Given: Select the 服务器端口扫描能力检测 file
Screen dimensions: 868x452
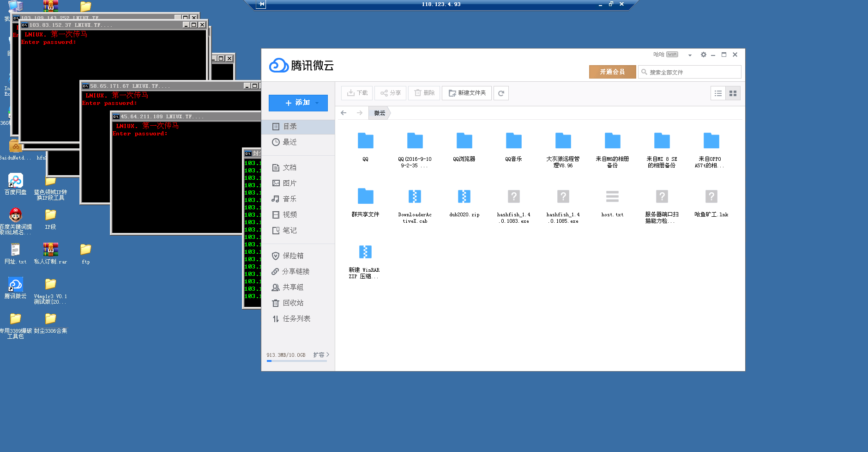Looking at the screenshot, I should click(x=662, y=196).
